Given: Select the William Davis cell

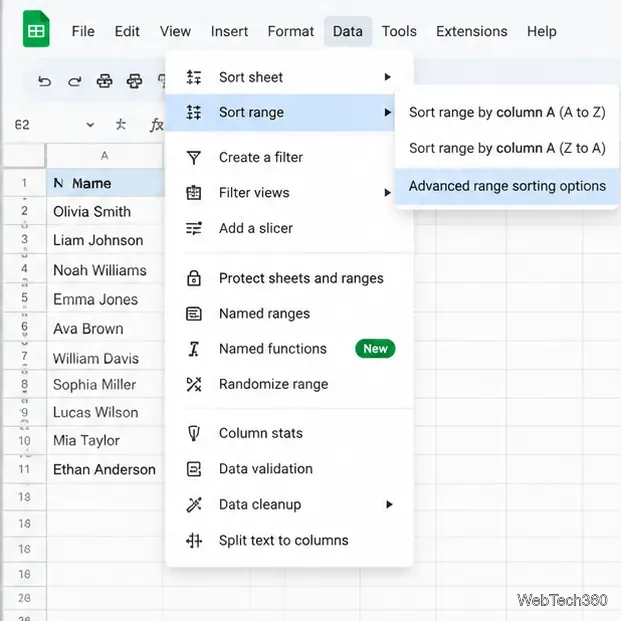Looking at the screenshot, I should pos(105,358).
